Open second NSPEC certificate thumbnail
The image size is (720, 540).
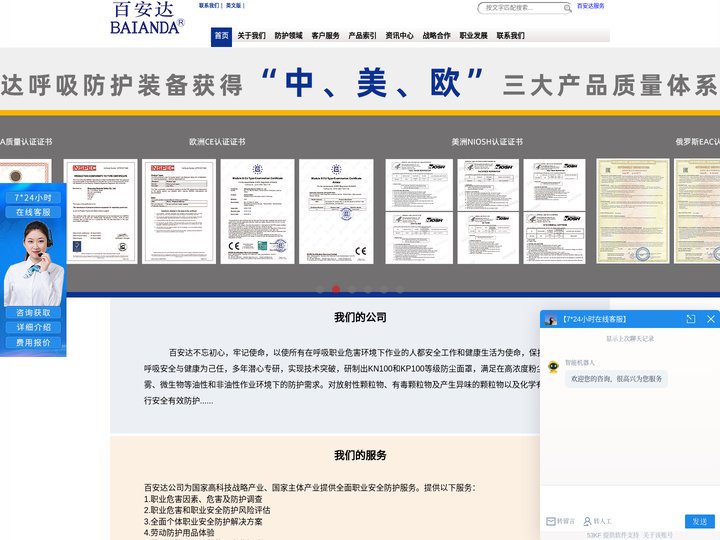[179, 211]
